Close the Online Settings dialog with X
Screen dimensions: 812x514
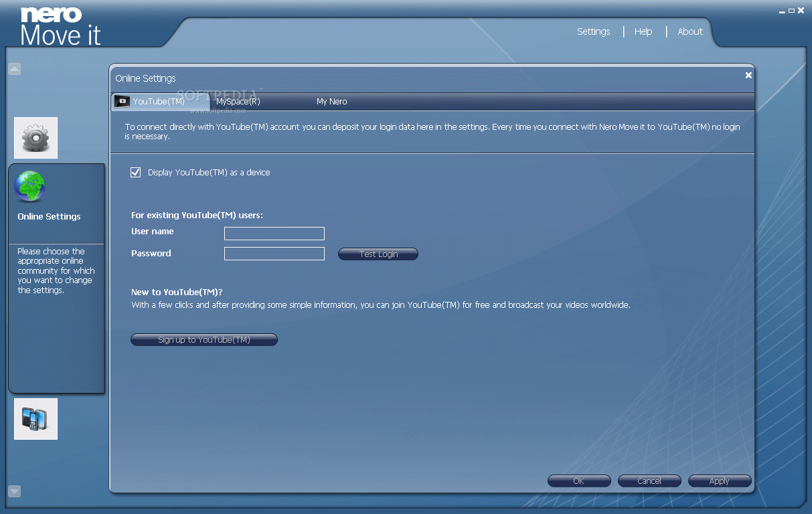(748, 75)
